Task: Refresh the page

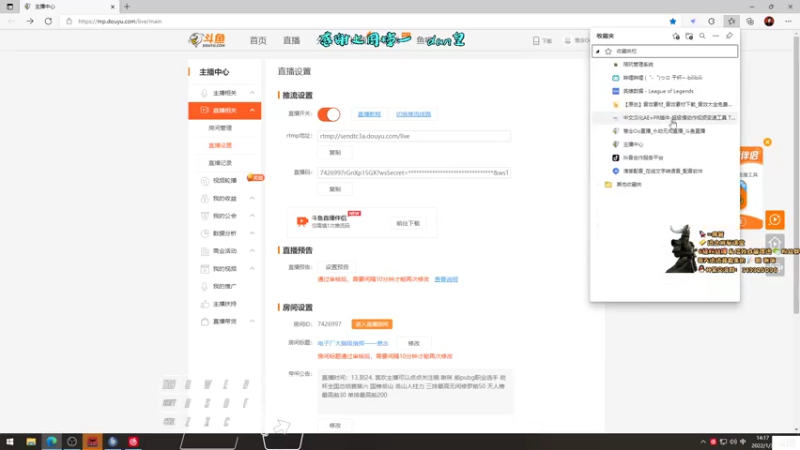Action: pos(48,21)
